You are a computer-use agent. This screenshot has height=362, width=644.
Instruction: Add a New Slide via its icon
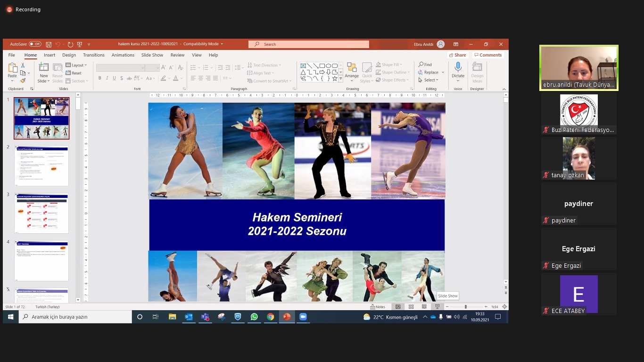[43, 67]
